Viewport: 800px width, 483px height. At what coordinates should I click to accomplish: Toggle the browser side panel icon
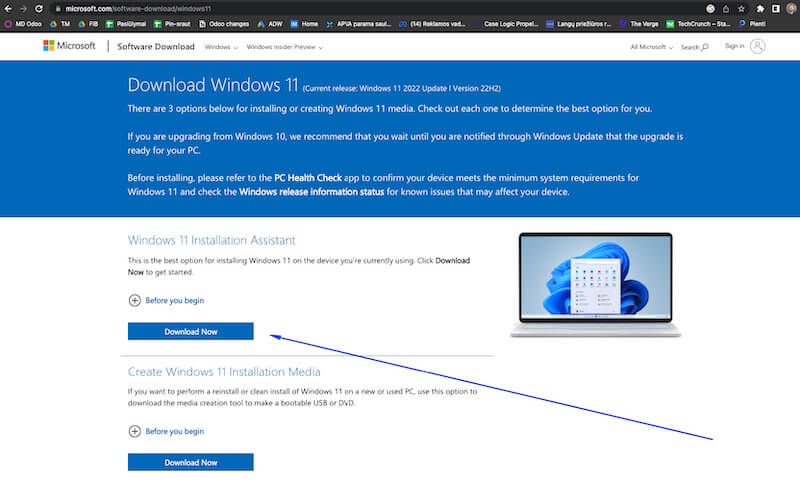pyautogui.click(x=776, y=9)
